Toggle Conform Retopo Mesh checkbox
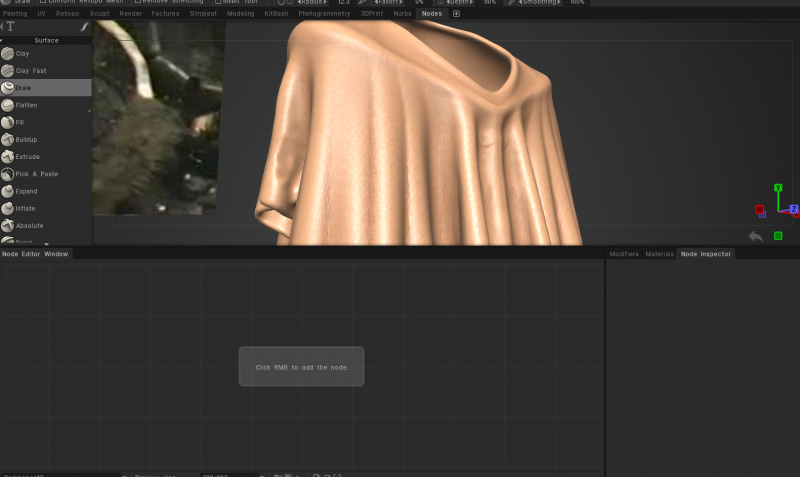This screenshot has height=477, width=800. (43, 2)
